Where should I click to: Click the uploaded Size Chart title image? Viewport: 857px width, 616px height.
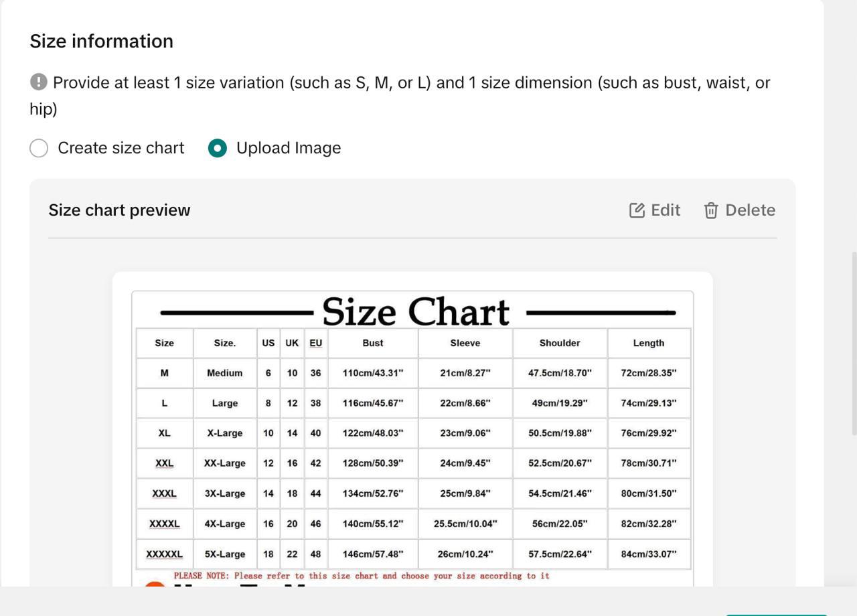416,311
